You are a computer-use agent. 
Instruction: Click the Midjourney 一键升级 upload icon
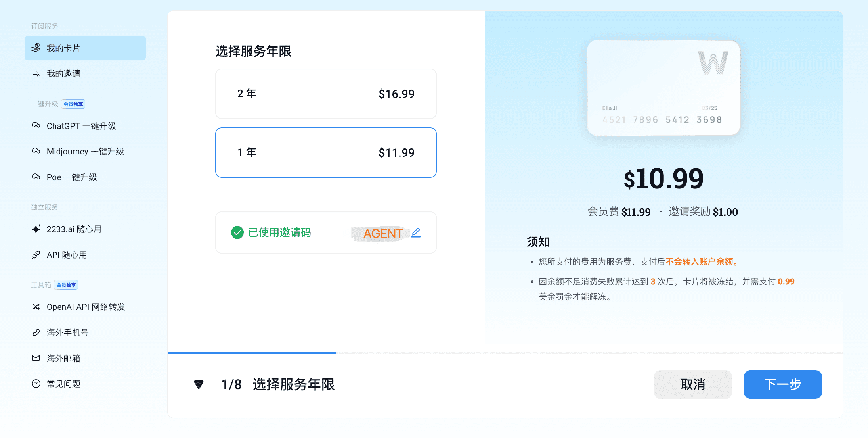point(36,152)
